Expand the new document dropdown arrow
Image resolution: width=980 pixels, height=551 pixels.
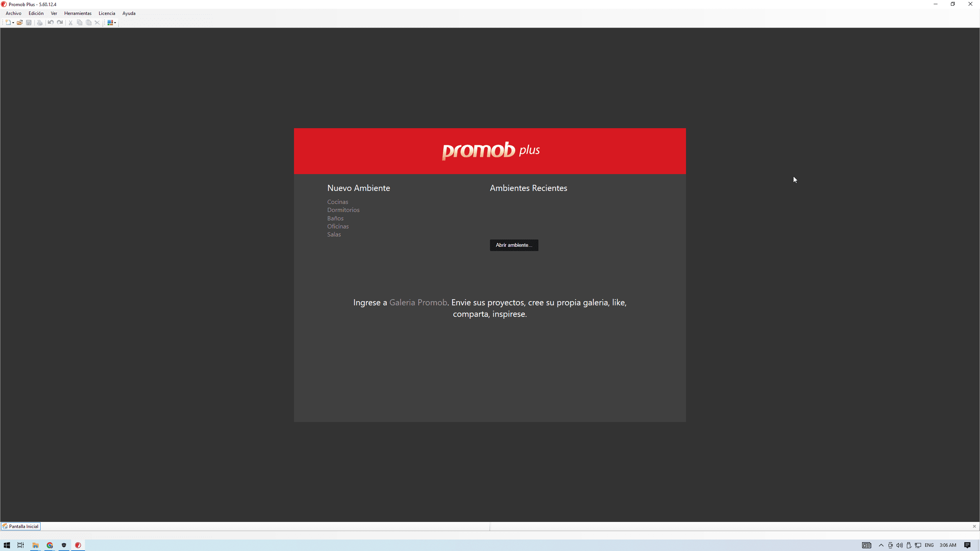coord(13,23)
